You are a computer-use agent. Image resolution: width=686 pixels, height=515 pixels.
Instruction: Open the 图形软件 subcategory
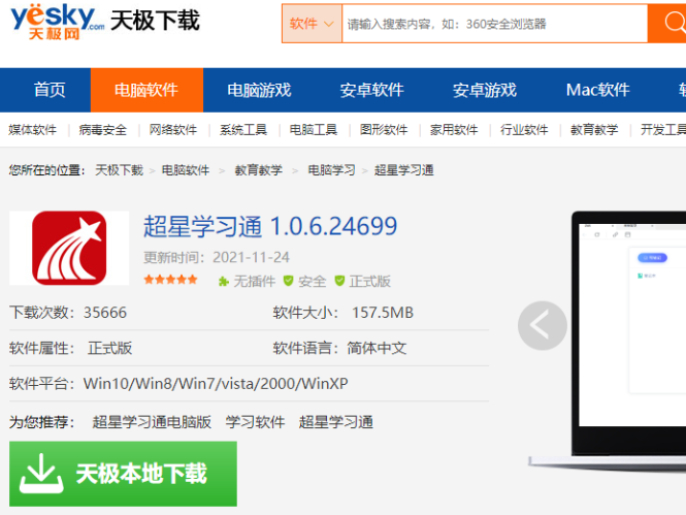pos(384,130)
